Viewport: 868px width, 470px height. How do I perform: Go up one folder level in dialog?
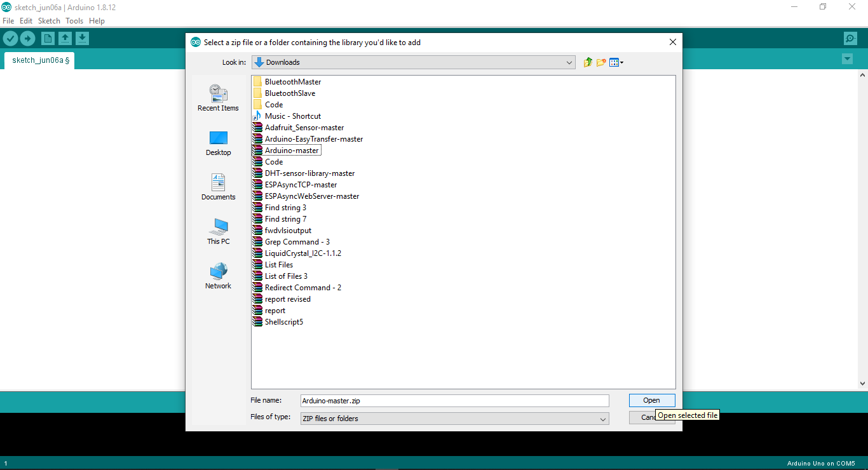588,62
